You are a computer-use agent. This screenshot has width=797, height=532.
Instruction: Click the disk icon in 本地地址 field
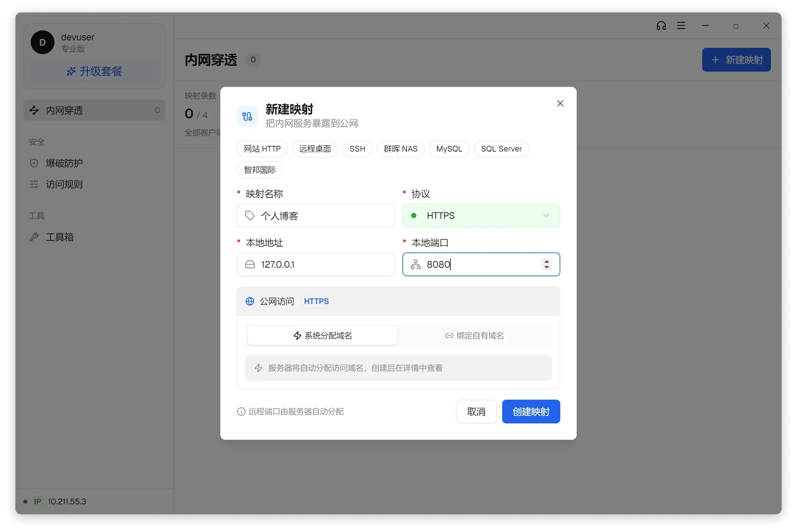(x=250, y=264)
